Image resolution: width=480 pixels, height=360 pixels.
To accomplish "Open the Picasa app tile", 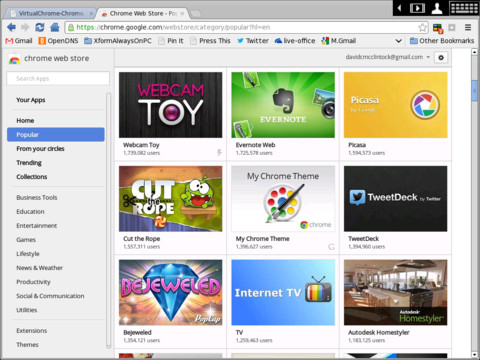I will (x=396, y=114).
